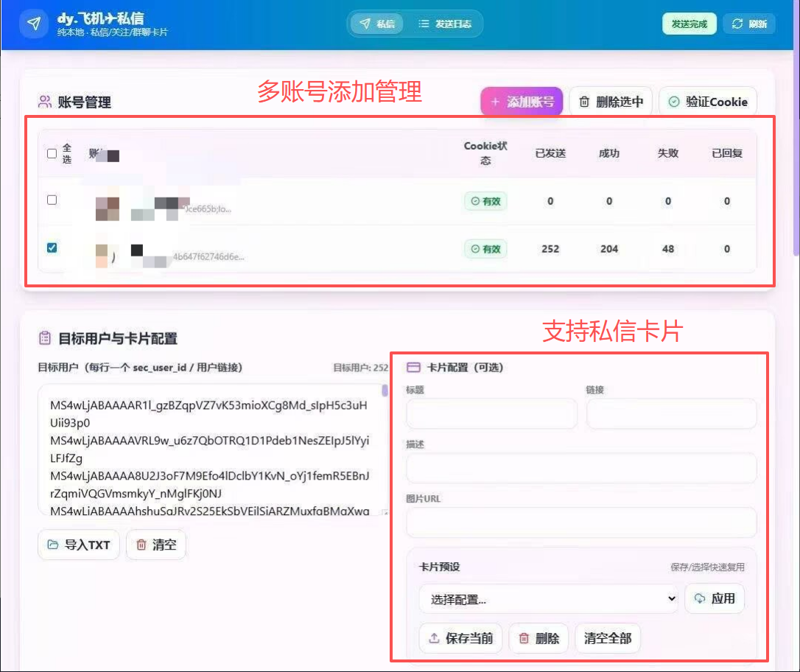Viewport: 800px width, 672px height.
Task: Switch to the 私信 tab
Action: (377, 24)
